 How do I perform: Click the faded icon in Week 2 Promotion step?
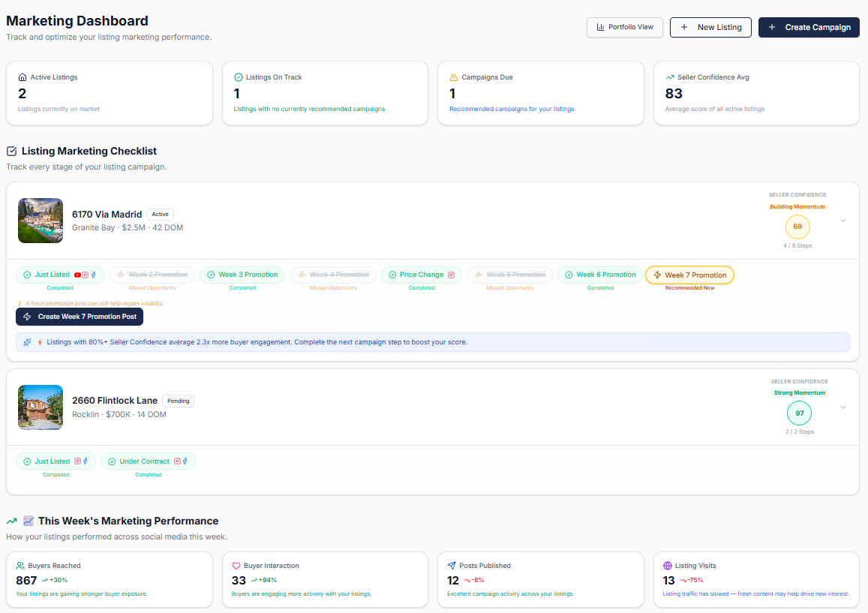click(x=120, y=275)
